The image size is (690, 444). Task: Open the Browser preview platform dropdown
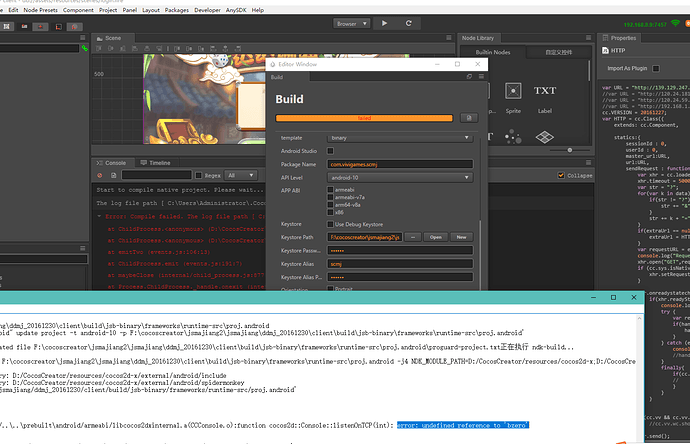(x=352, y=24)
